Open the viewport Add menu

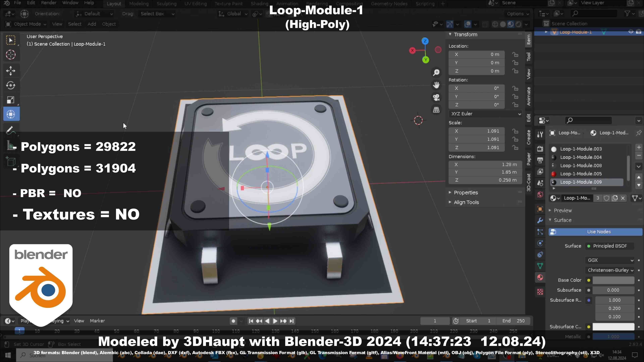[92, 24]
